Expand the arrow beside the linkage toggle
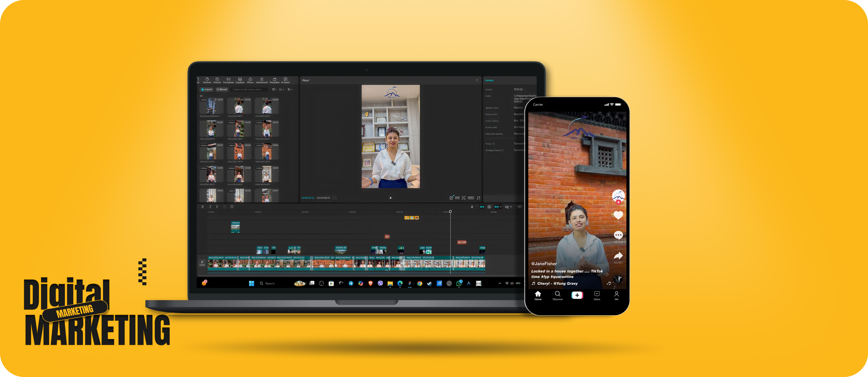The height and width of the screenshot is (377, 868). tap(501, 207)
